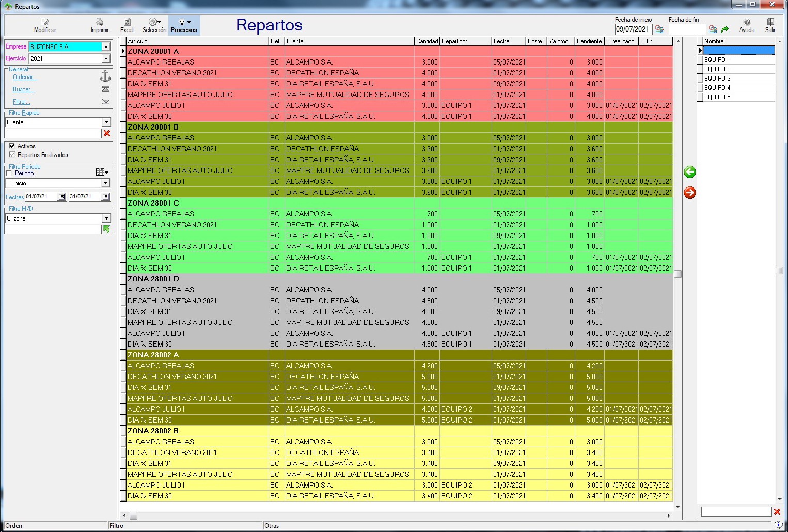The image size is (788, 532).
Task: Click the Imprimir printer icon
Action: coord(99,22)
